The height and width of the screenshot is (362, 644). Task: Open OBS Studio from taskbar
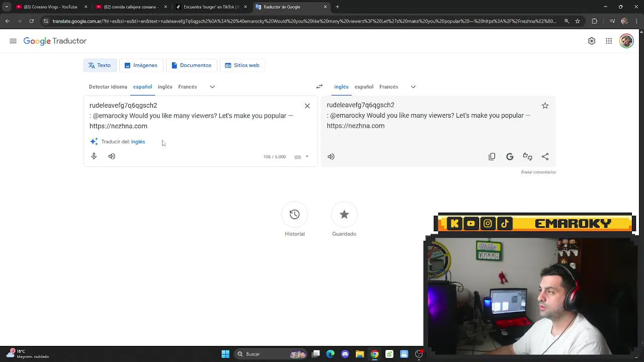419,354
